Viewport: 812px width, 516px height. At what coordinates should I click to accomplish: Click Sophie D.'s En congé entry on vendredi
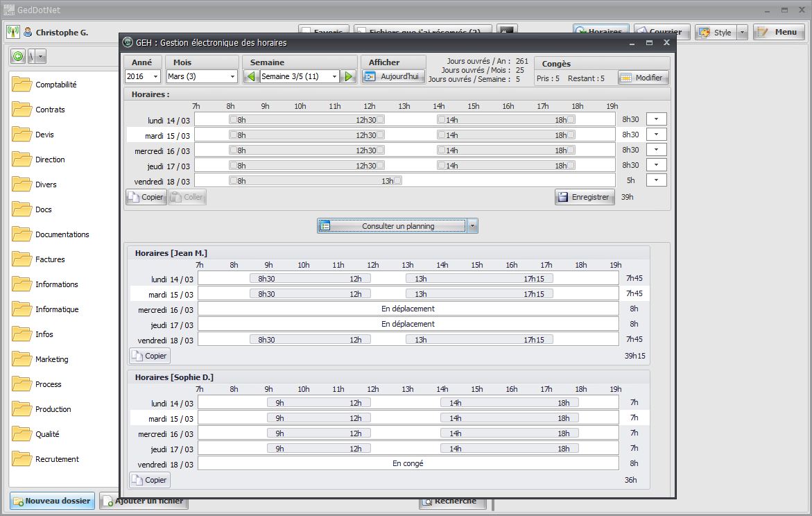408,463
